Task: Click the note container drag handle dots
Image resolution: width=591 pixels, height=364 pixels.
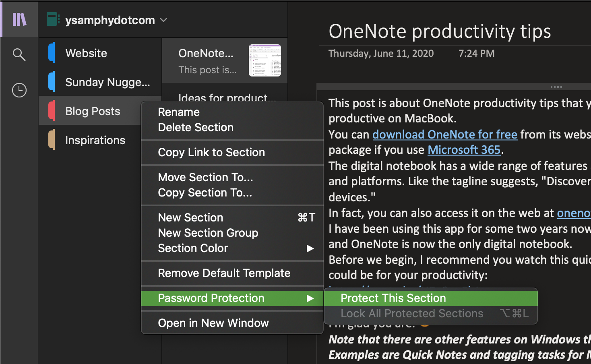Action: [x=556, y=87]
